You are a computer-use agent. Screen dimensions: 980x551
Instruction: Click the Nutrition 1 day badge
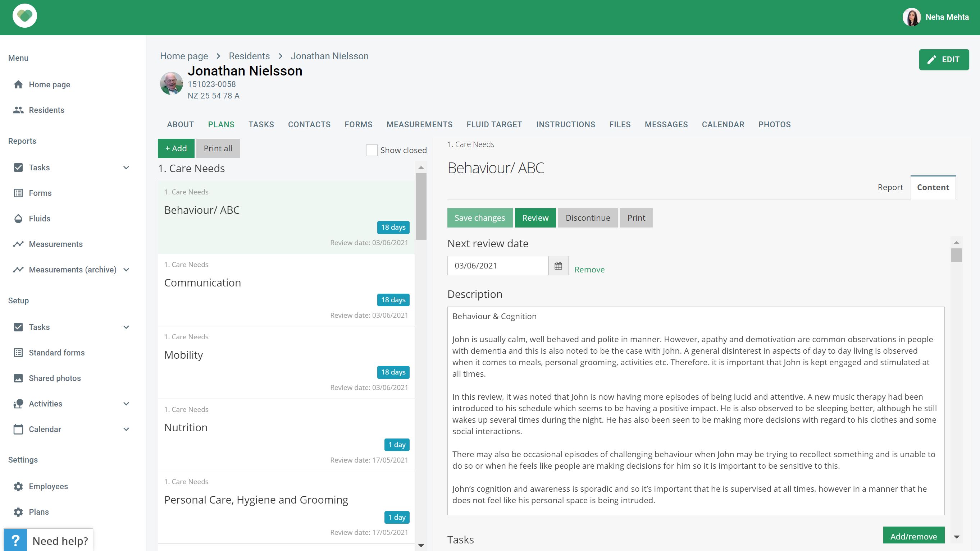tap(397, 445)
